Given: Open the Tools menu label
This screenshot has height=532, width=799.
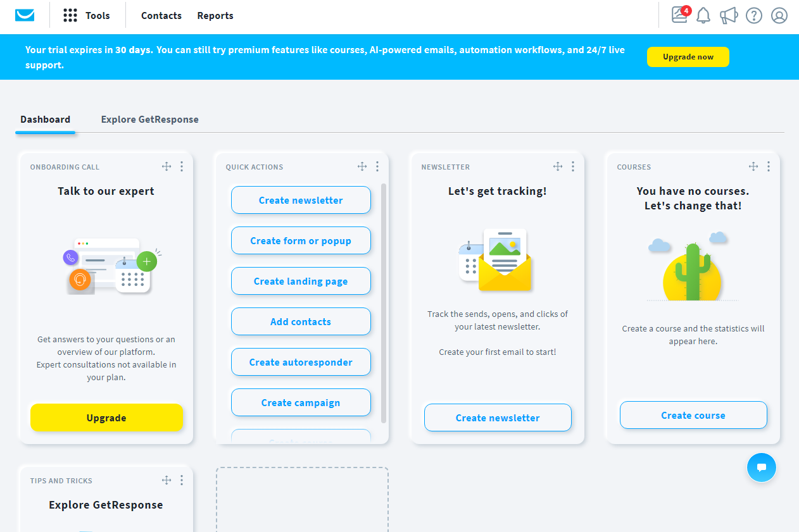Looking at the screenshot, I should point(98,16).
